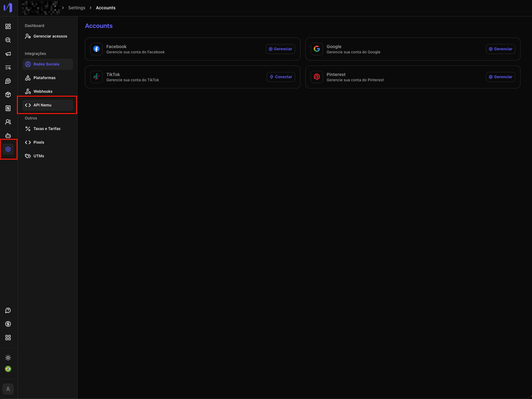Screen dimensions: 532x399
Task: Click the TikTok logo icon
Action: 96,77
